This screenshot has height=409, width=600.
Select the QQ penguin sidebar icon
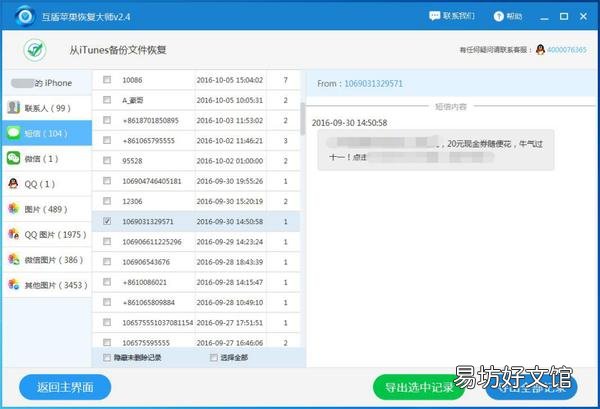click(13, 184)
